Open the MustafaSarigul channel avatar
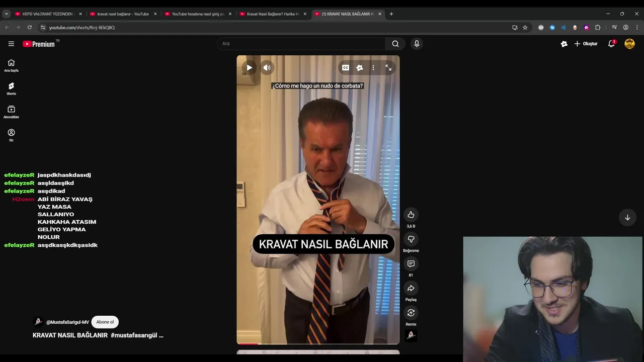The width and height of the screenshot is (644, 362). pyautogui.click(x=38, y=322)
